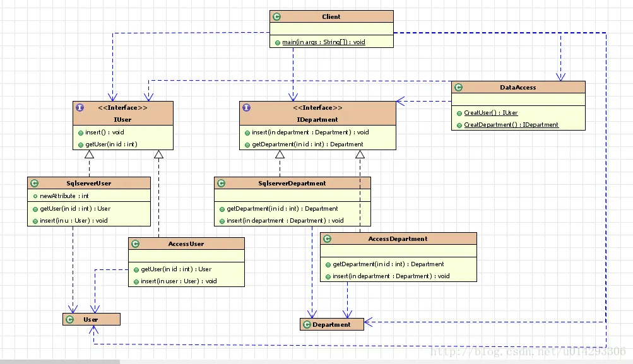Select insert(in user : User) in AccessUser

[179, 281]
